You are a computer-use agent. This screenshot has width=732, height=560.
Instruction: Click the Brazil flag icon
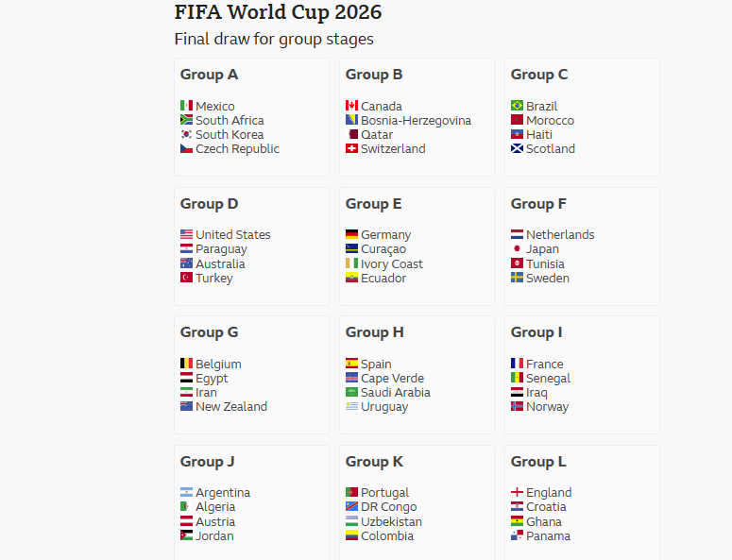pyautogui.click(x=517, y=106)
